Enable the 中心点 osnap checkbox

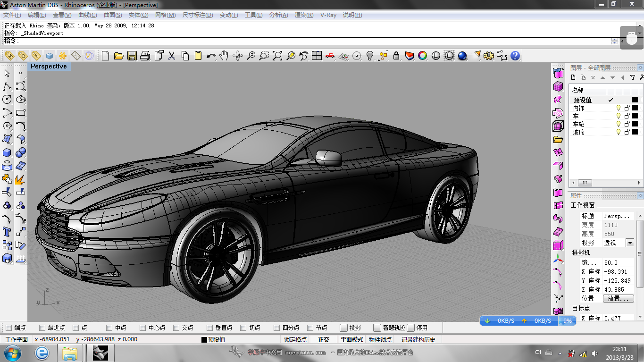tap(142, 328)
